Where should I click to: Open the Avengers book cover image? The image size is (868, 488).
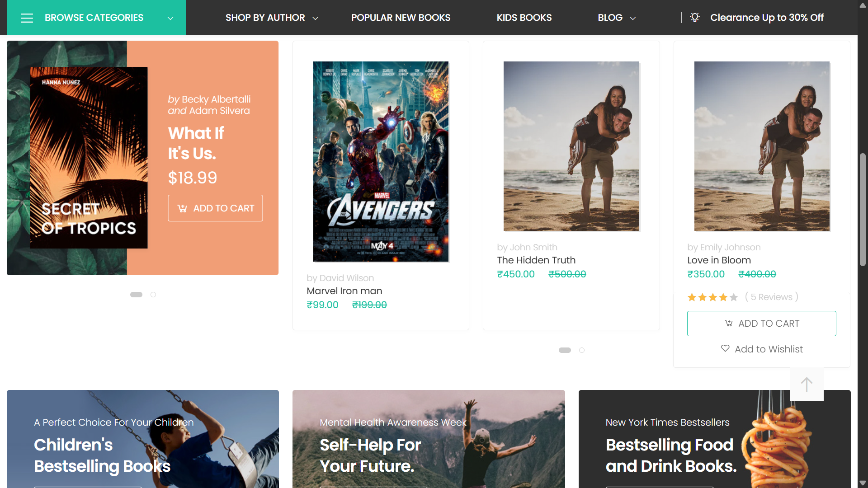381,161
